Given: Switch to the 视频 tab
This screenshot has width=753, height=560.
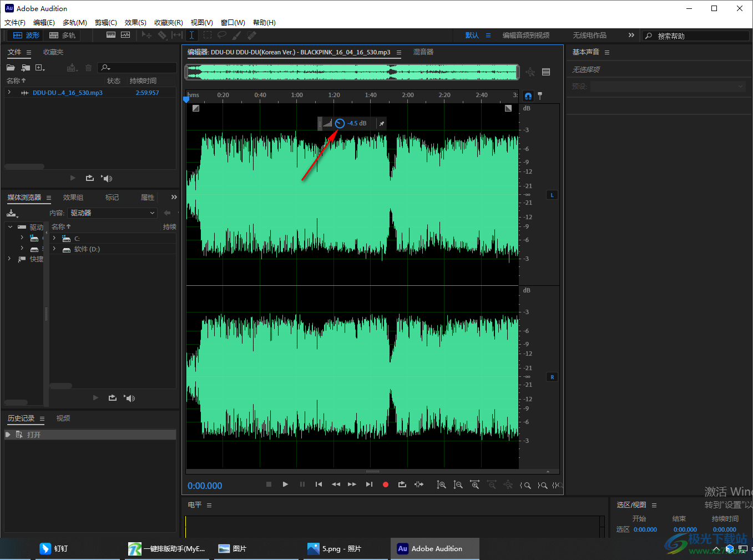Looking at the screenshot, I should click(63, 418).
